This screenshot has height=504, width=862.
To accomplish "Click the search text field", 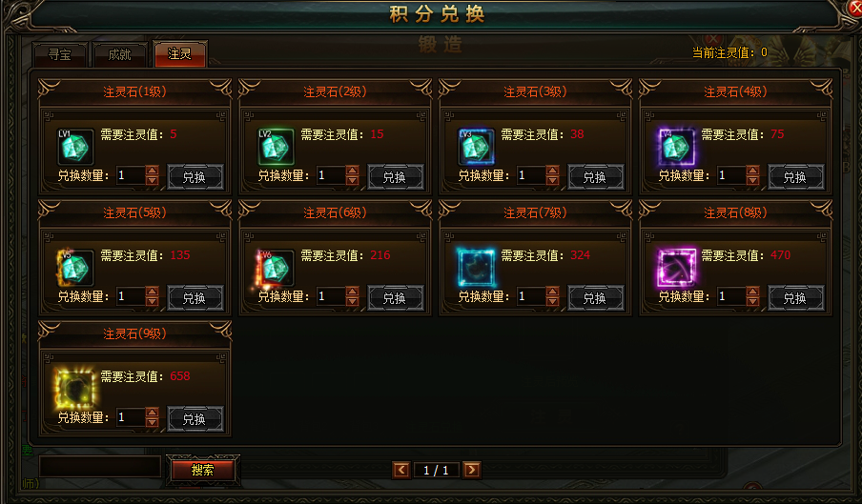I will tap(100, 467).
